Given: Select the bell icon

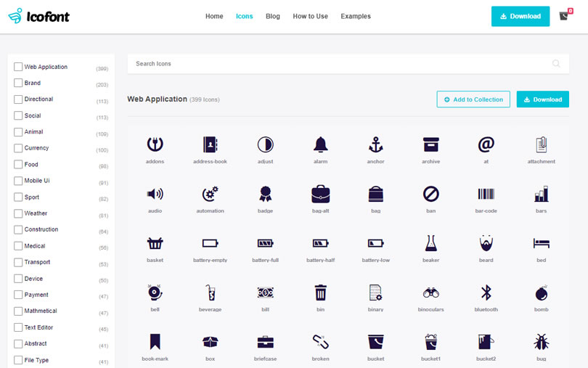Looking at the screenshot, I should coord(155,293).
